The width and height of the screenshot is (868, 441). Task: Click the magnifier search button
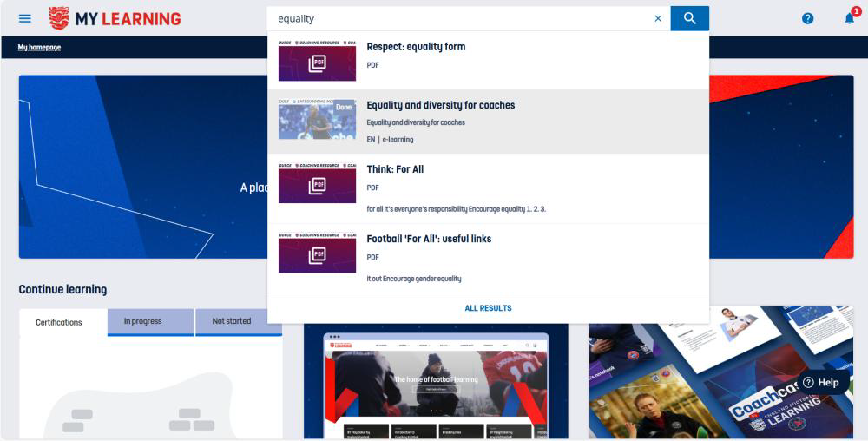[x=689, y=18]
